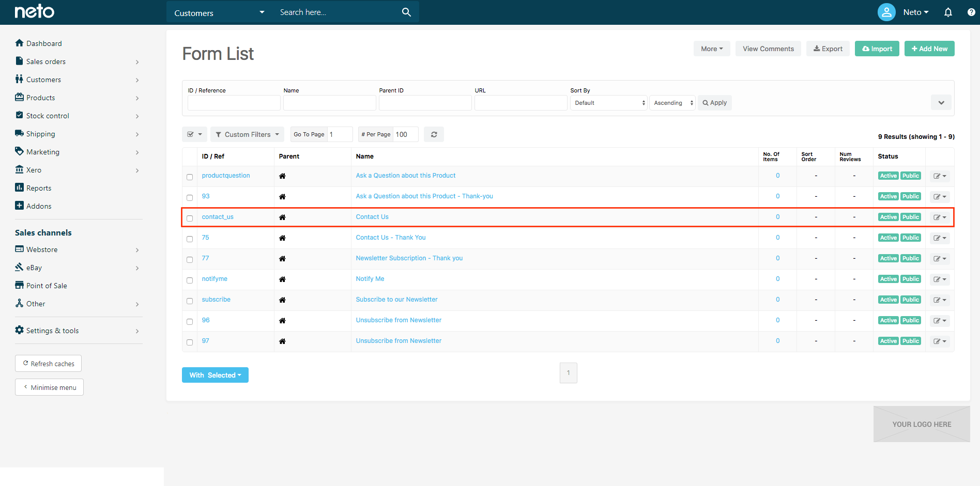Open edit menu for Contact Us row
Image resolution: width=980 pixels, height=486 pixels.
click(x=940, y=217)
